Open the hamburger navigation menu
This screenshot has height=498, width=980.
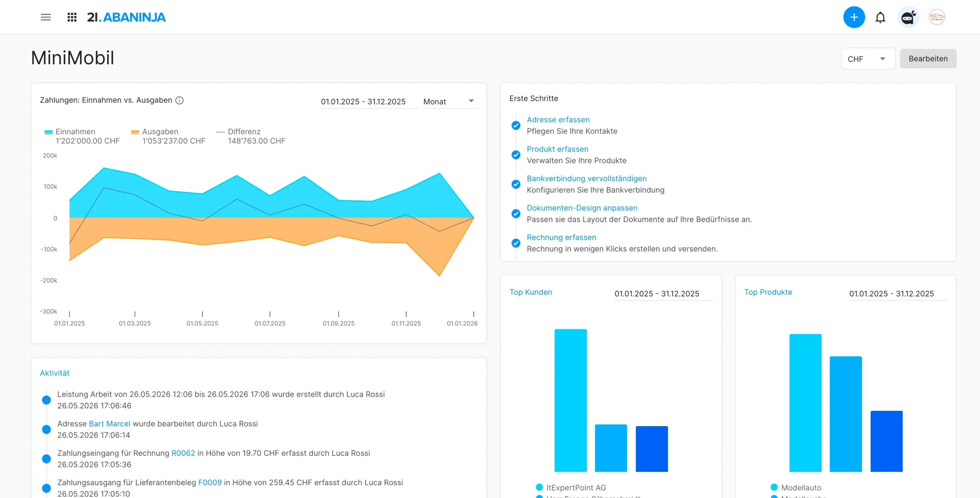(46, 17)
